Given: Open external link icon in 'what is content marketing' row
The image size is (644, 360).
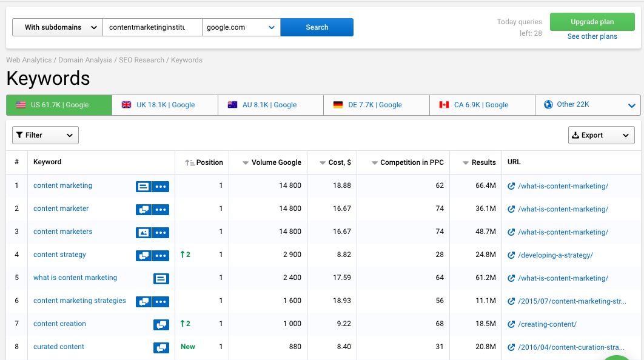Looking at the screenshot, I should [511, 278].
